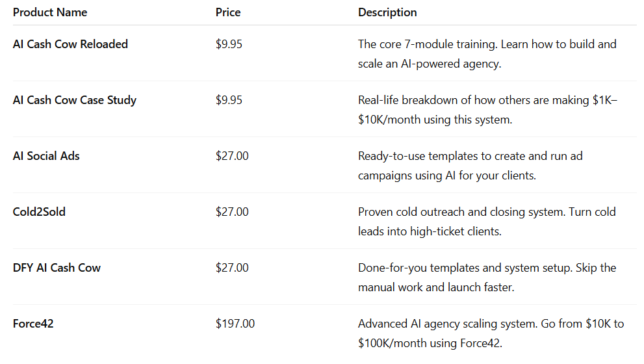Click the Real-life breakdown description text
The height and width of the screenshot is (364, 644).
488,110
